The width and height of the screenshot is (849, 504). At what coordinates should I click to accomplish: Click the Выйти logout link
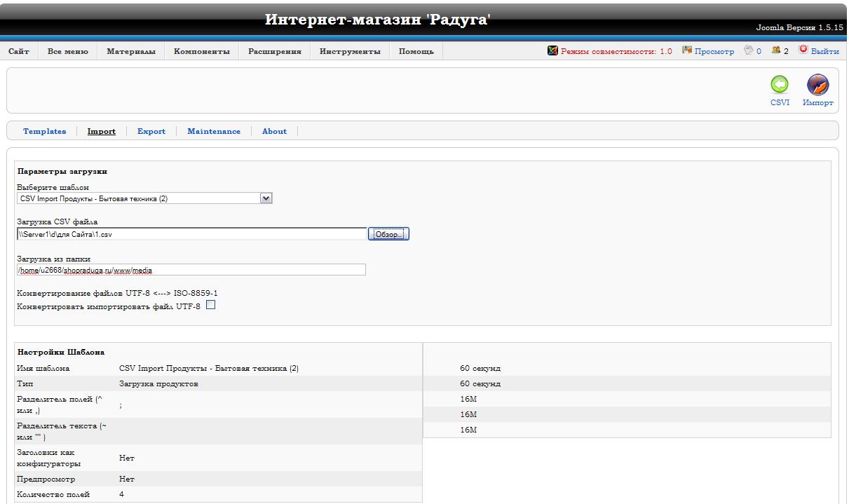pos(825,52)
